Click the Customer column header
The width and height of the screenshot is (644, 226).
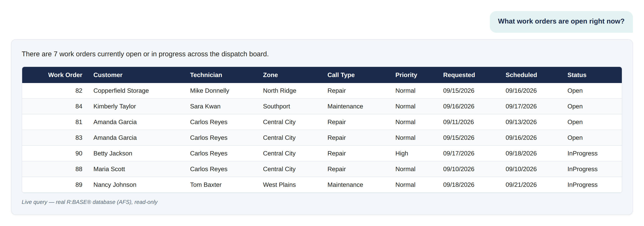(108, 75)
